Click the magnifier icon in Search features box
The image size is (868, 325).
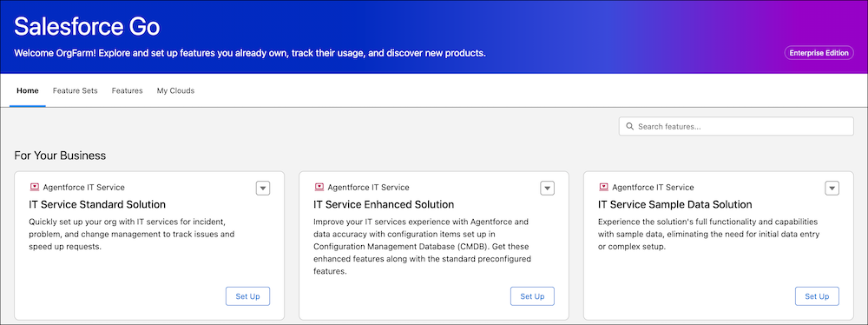[629, 127]
